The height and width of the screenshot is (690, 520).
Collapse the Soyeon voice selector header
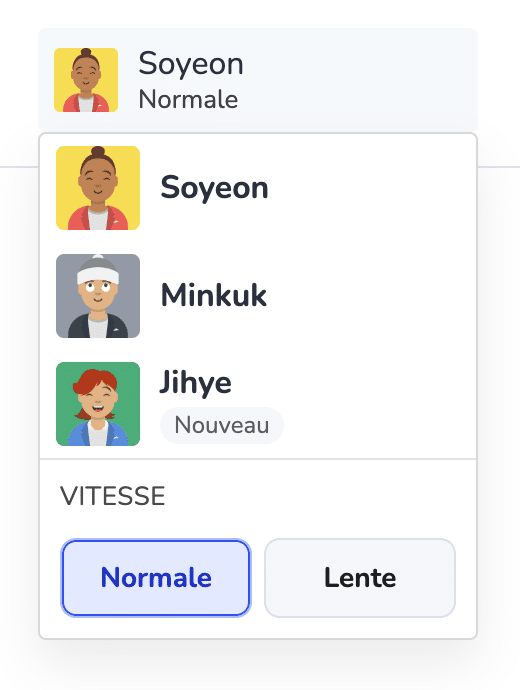pyautogui.click(x=258, y=80)
